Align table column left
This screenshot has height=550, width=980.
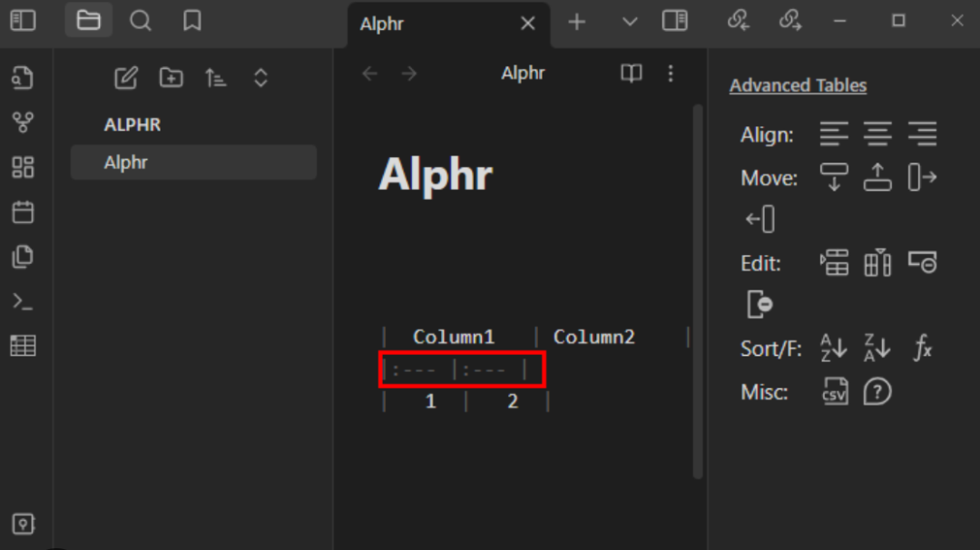835,133
